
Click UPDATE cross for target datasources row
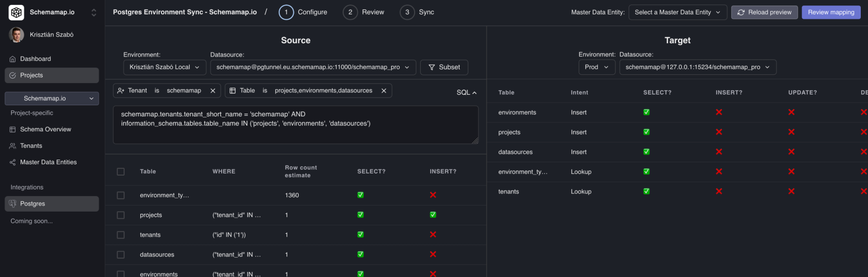click(792, 152)
